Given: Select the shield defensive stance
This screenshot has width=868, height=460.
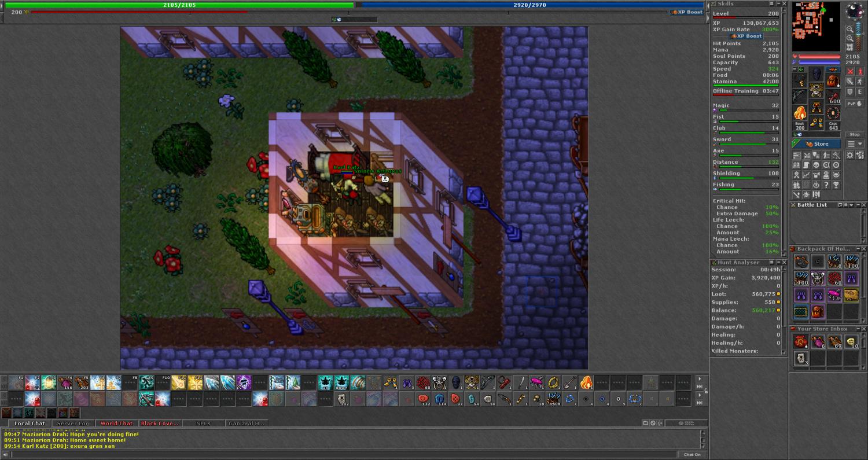Looking at the screenshot, I should coord(850,91).
